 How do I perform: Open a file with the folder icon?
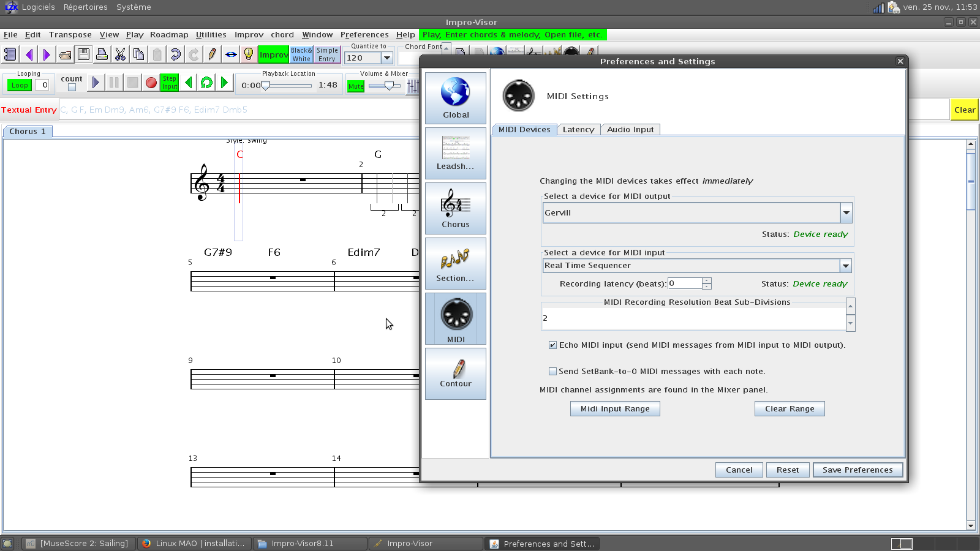pos(65,54)
